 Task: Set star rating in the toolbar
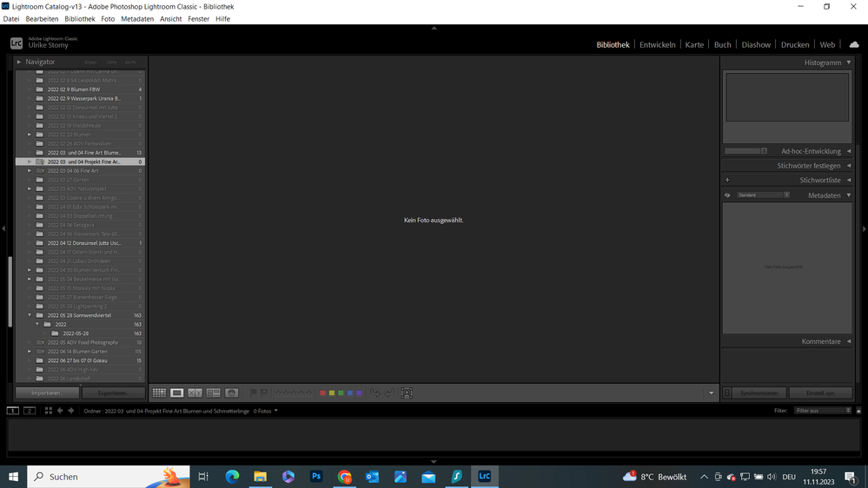click(x=294, y=392)
